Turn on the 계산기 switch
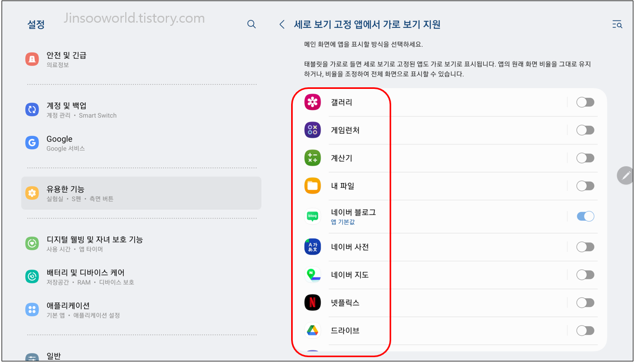The height and width of the screenshot is (364, 636). click(x=585, y=158)
